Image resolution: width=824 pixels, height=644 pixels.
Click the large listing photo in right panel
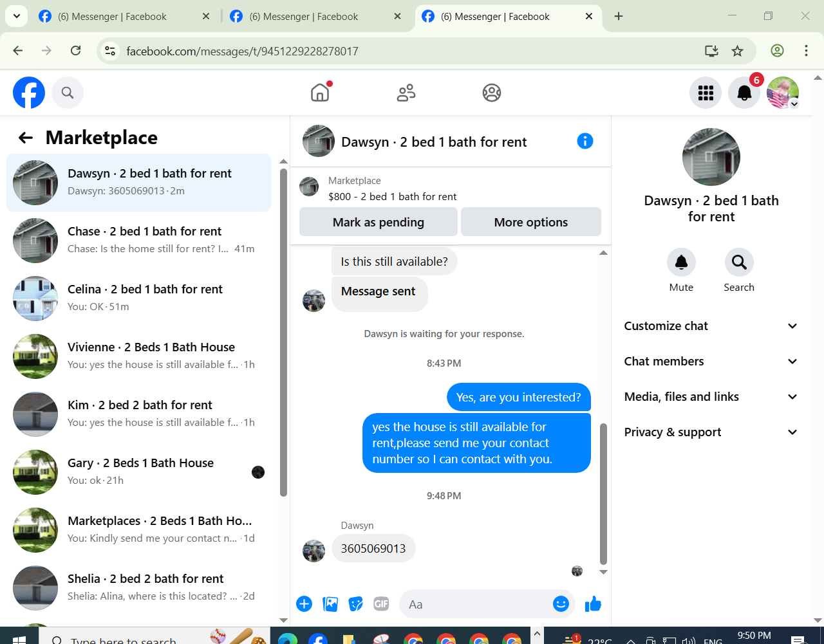(711, 157)
